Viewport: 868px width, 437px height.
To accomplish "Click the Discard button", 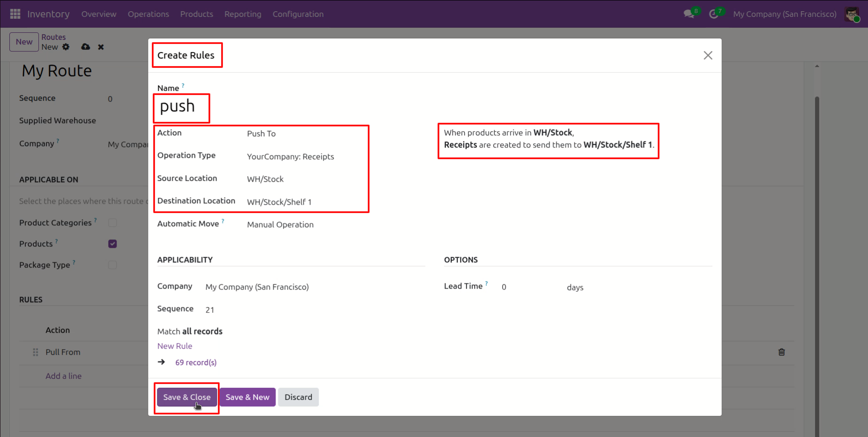I will click(298, 397).
